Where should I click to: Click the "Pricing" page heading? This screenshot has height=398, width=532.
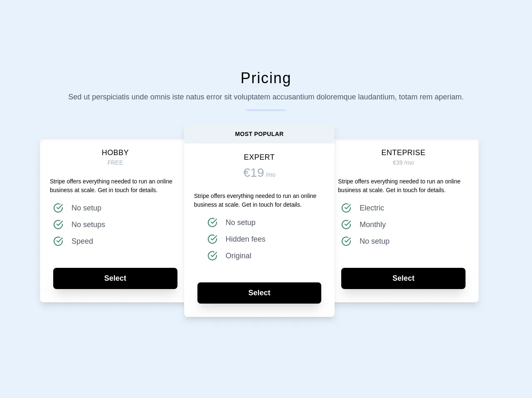tap(266, 78)
